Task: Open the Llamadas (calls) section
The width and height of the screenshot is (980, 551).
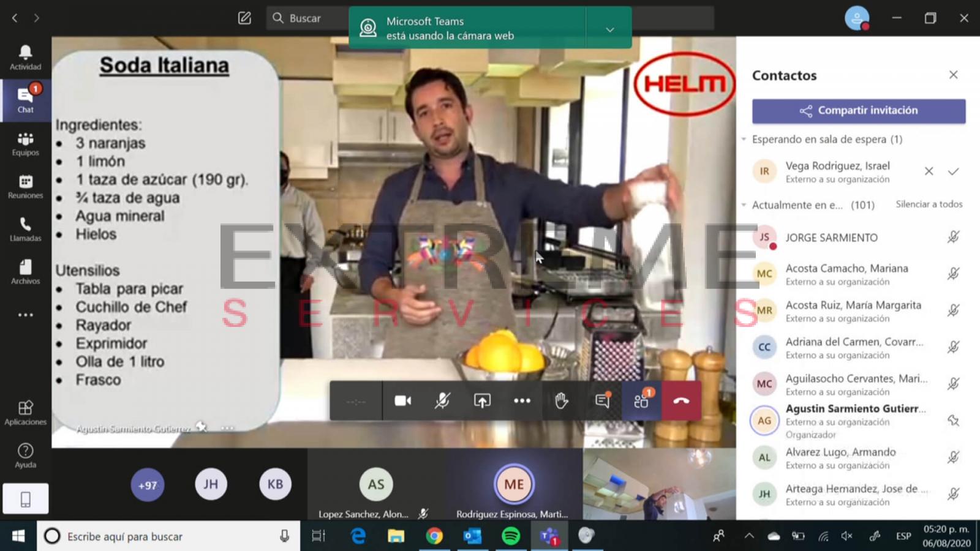Action: click(x=25, y=229)
